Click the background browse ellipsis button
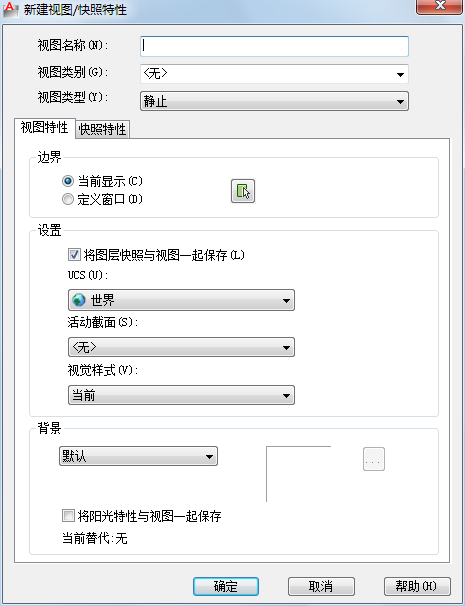 point(374,459)
